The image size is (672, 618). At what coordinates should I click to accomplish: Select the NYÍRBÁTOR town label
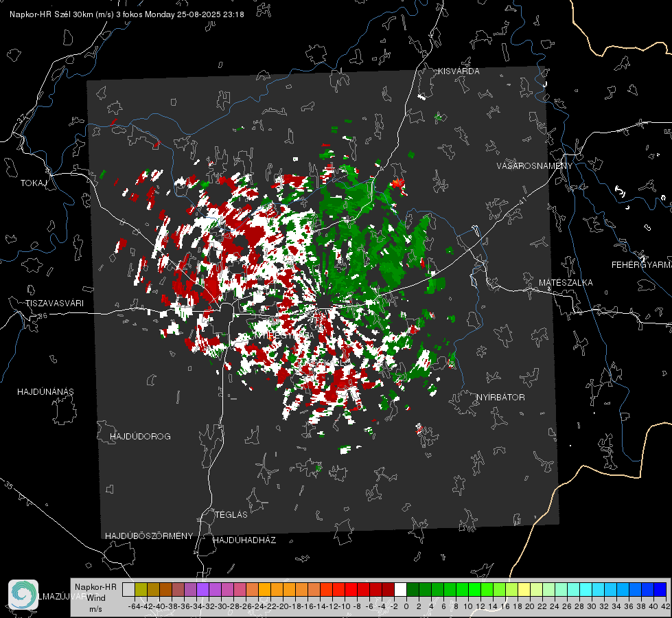pos(500,397)
